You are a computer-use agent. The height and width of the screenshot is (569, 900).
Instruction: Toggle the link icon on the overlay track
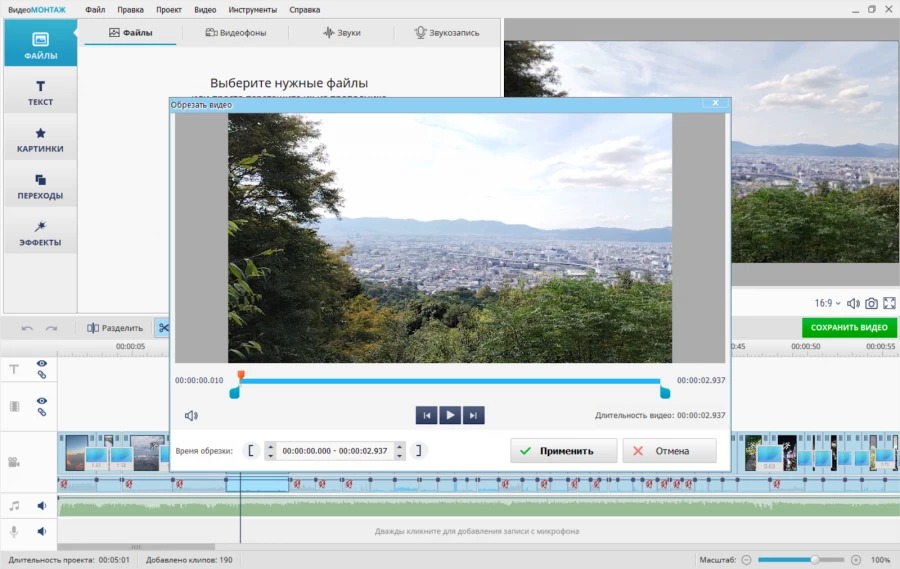coord(42,412)
